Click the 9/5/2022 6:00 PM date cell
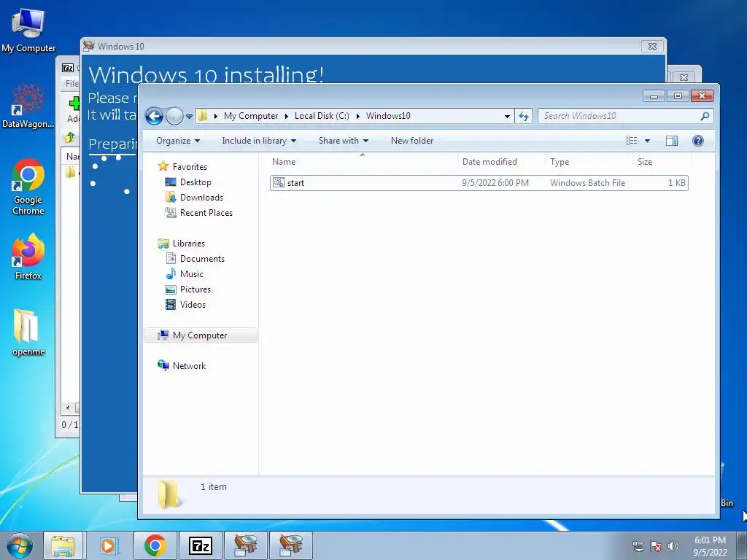747x560 pixels. click(x=495, y=183)
